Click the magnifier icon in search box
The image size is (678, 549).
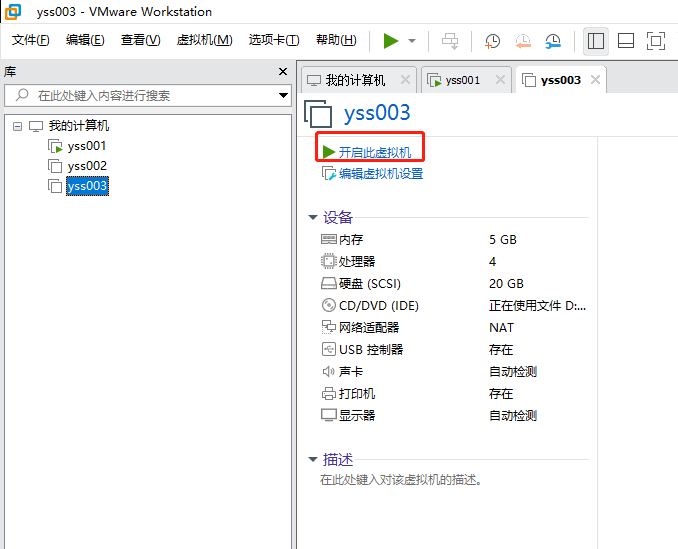[x=22, y=95]
